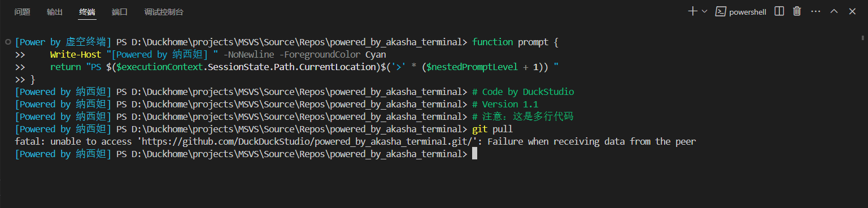This screenshot has height=208, width=868.
Task: Split the terminal pane
Action: pos(779,11)
